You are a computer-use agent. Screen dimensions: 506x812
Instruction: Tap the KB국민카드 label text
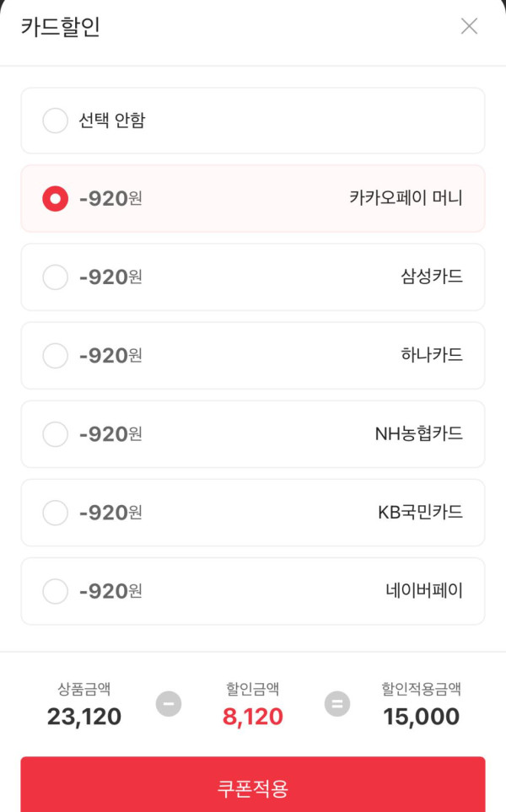tap(420, 512)
